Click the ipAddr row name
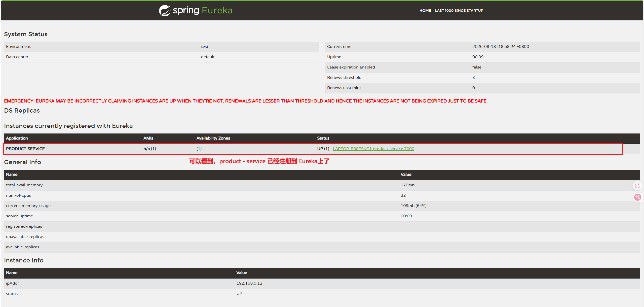Viewport: 644px width, 307px height. coord(12,283)
